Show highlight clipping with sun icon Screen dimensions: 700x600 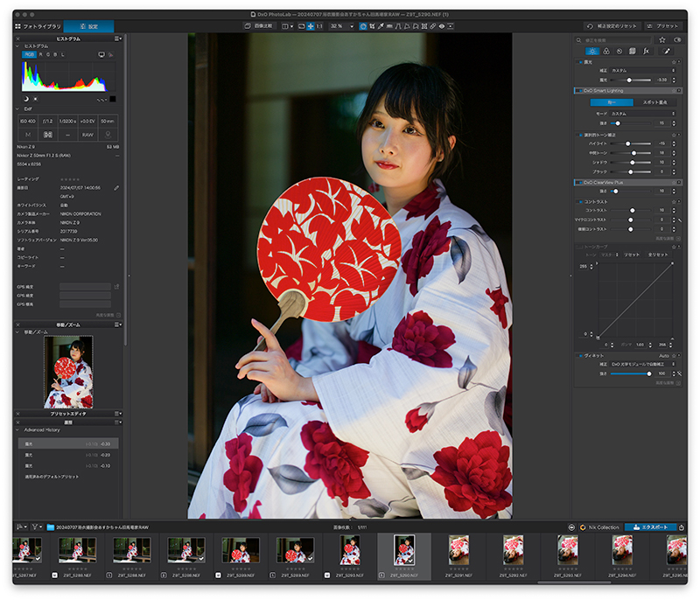coord(35,99)
